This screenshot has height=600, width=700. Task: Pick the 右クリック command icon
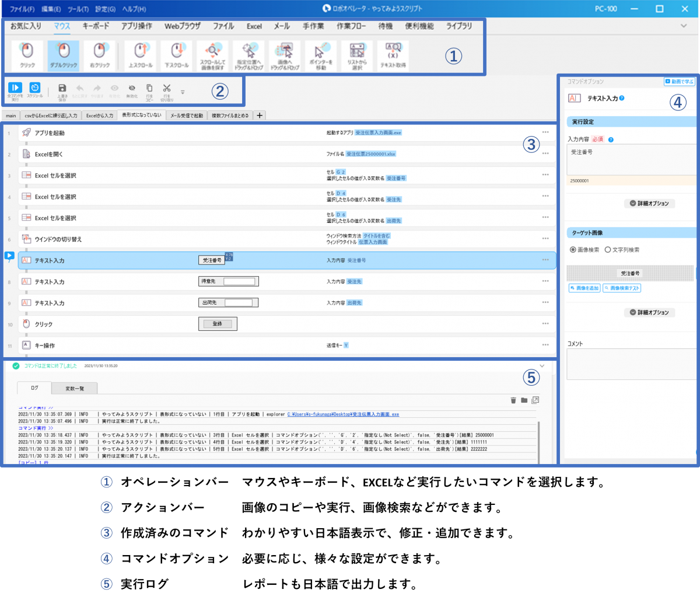[100, 56]
